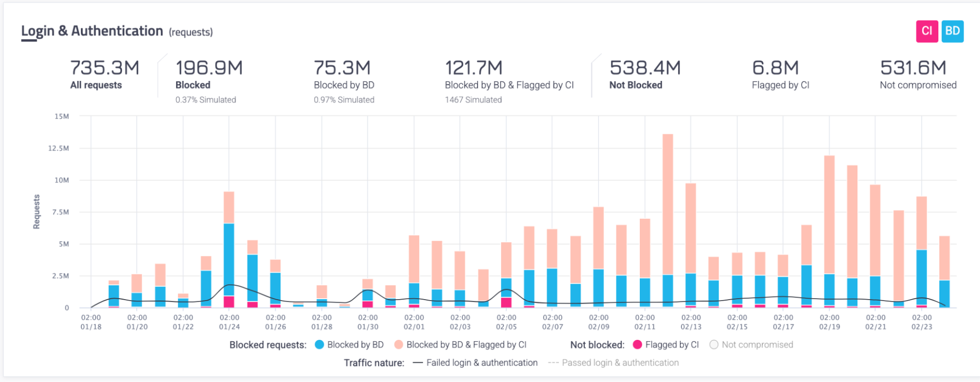Toggle Blocked by BD legend series
The image size is (980, 382).
coord(349,345)
